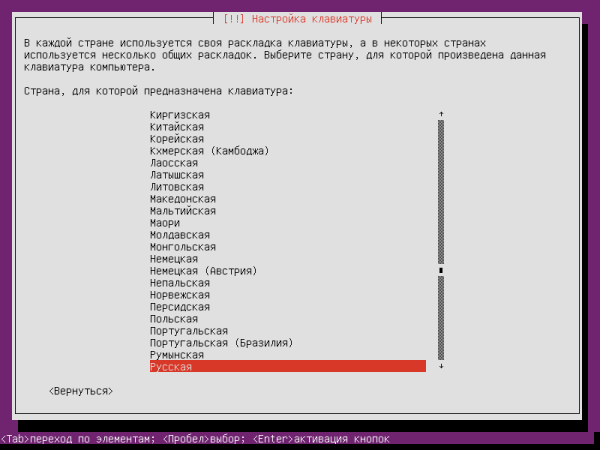Choose Румынская from the list
Screen dimensions: 600x450
pos(177,355)
